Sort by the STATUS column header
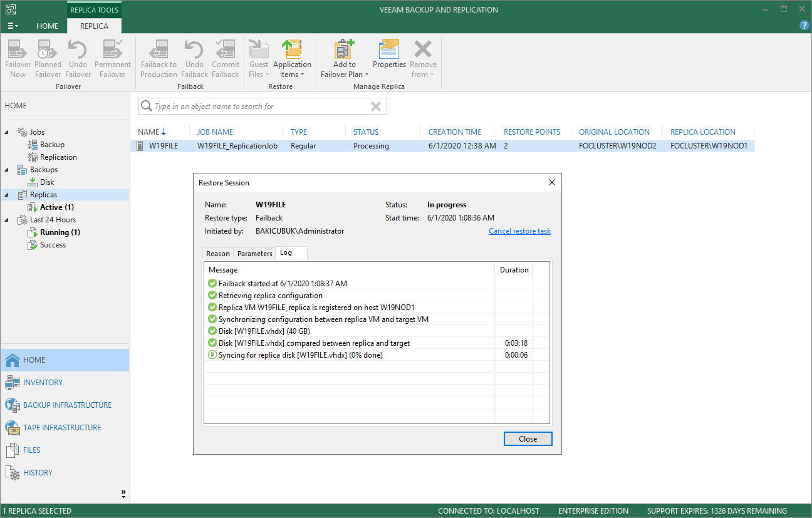 (x=366, y=132)
